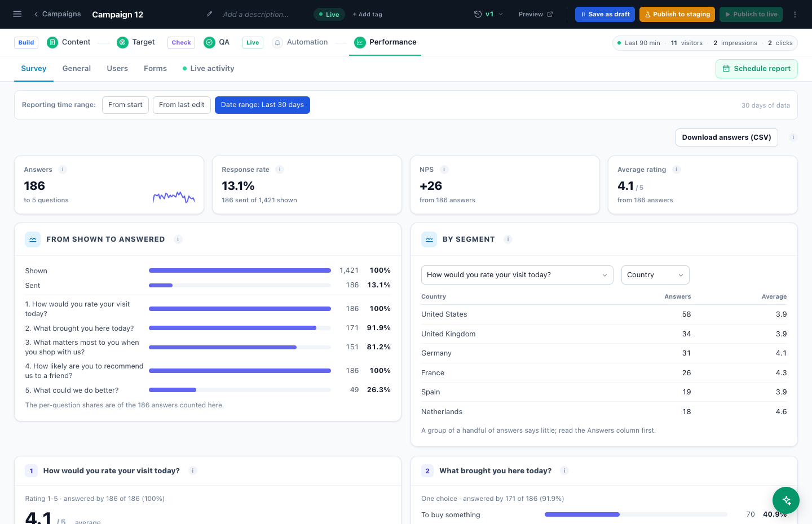Expand the version v1 dropdown
Screen dimensions: 812x524
[x=489, y=14]
